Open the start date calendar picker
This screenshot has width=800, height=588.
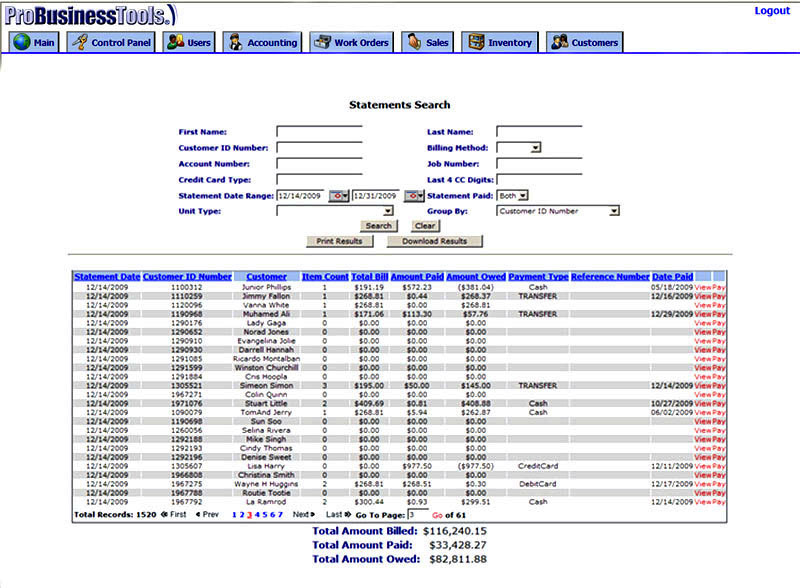[339, 195]
